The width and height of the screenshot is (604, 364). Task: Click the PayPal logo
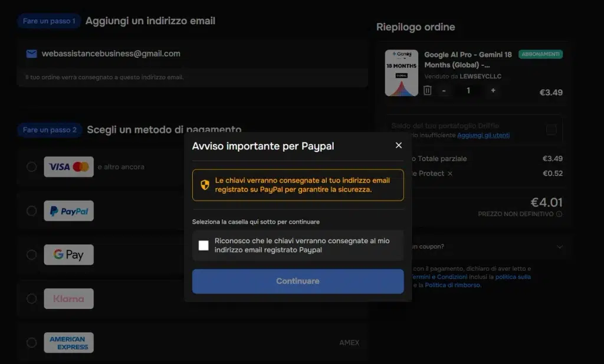(68, 211)
